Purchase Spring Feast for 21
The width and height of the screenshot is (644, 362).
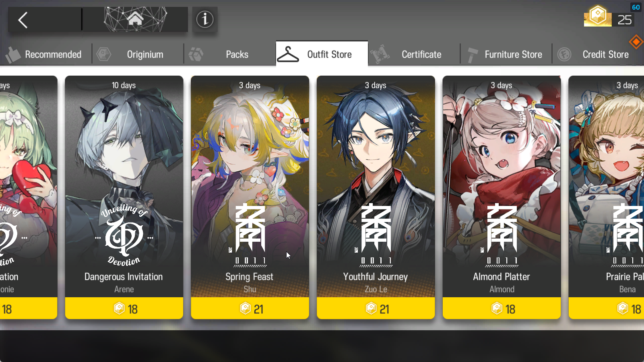[x=250, y=309]
